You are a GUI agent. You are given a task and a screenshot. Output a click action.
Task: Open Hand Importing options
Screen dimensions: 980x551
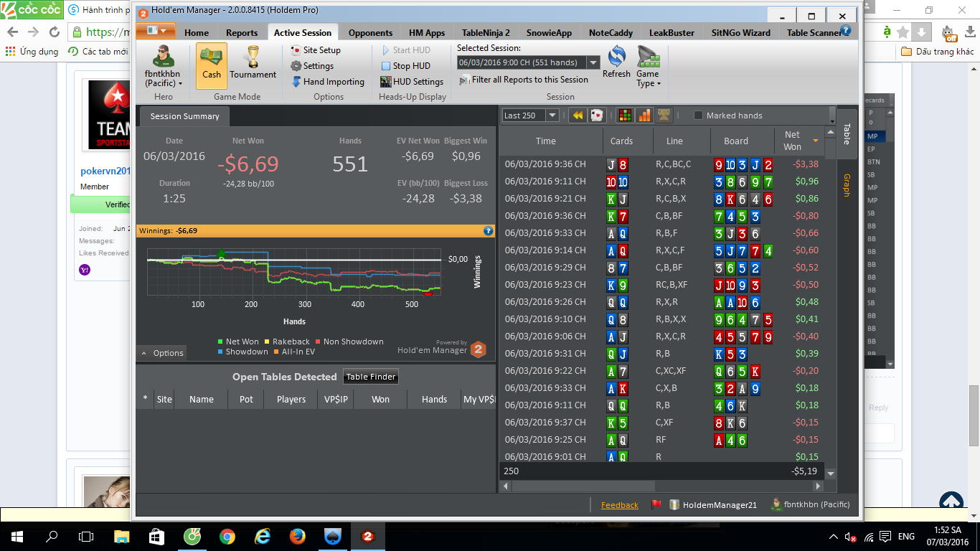tap(328, 82)
